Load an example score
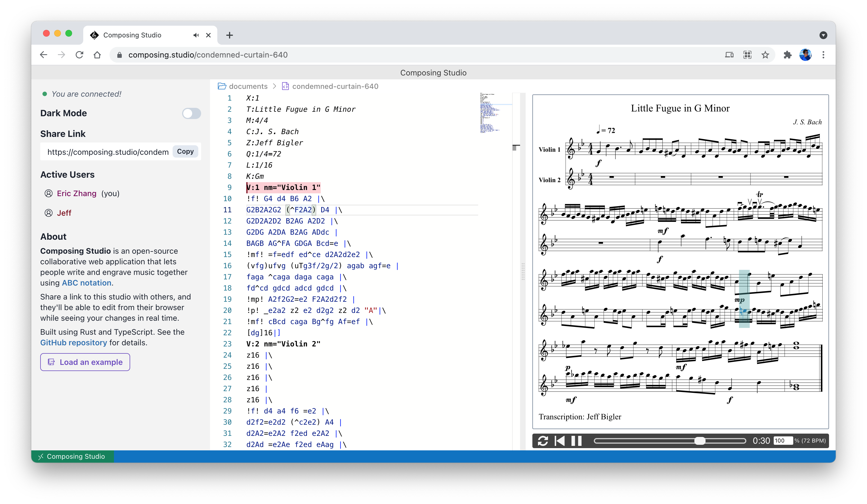The height and width of the screenshot is (504, 867). tap(85, 362)
